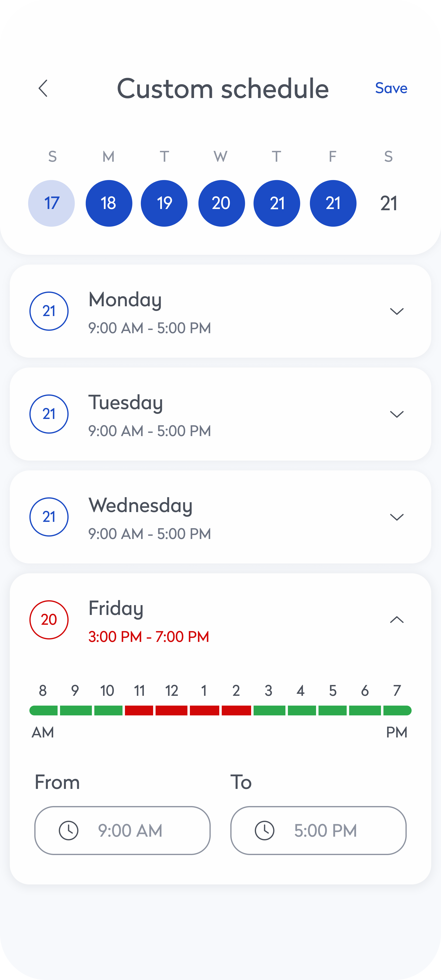
Task: Collapse the Friday schedule card
Action: pyautogui.click(x=396, y=619)
